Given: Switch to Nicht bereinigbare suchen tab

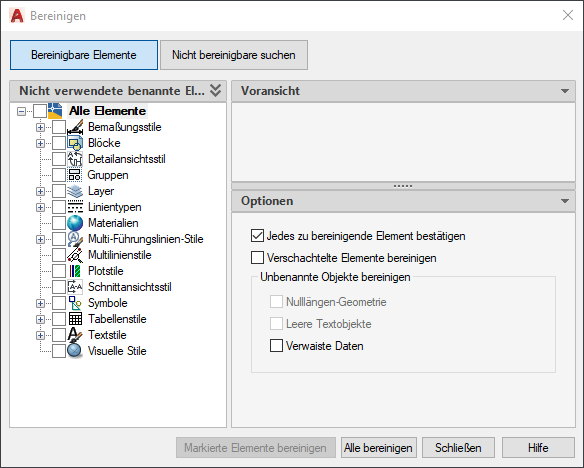Looking at the screenshot, I should click(234, 55).
